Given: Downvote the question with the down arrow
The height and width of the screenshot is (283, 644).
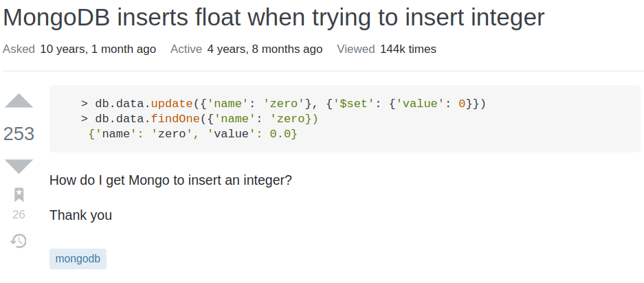Looking at the screenshot, I should (x=19, y=166).
